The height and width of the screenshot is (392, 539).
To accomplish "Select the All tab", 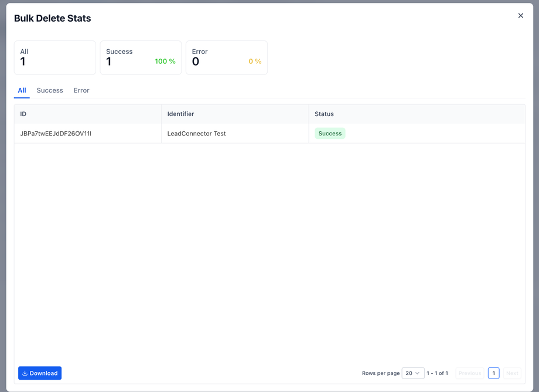I will (22, 90).
